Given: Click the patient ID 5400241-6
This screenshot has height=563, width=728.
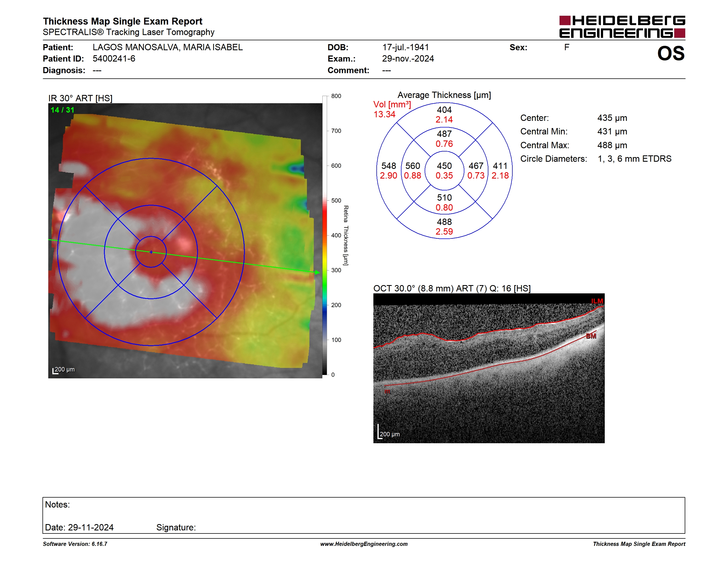Looking at the screenshot, I should pyautogui.click(x=114, y=59).
